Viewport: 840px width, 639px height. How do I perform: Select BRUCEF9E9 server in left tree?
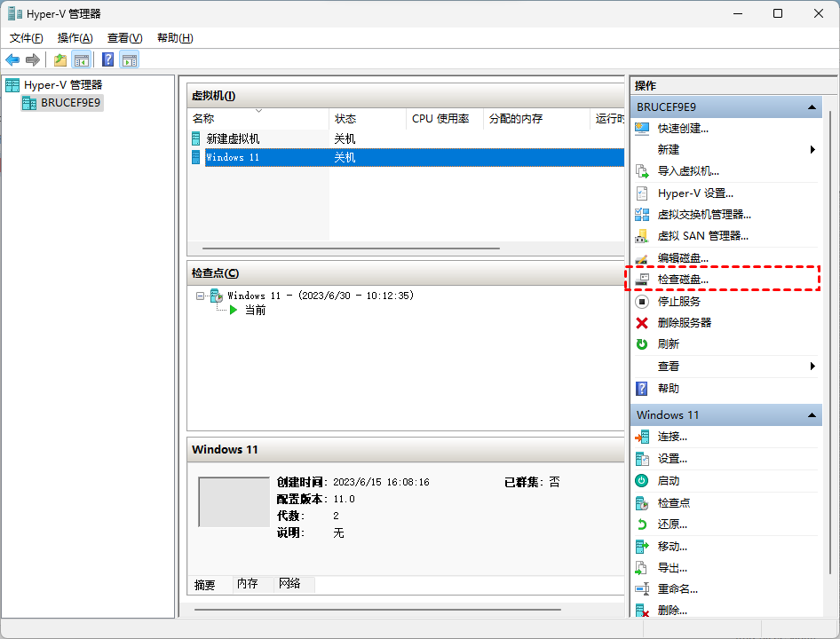[71, 103]
